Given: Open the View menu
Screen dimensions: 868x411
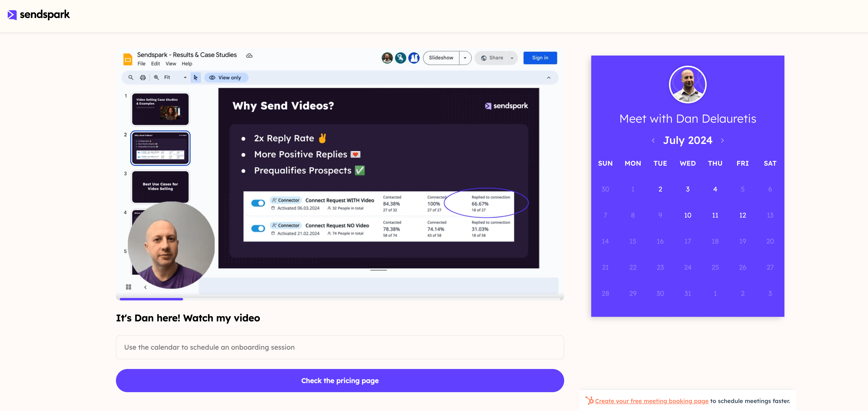Looking at the screenshot, I should point(171,64).
